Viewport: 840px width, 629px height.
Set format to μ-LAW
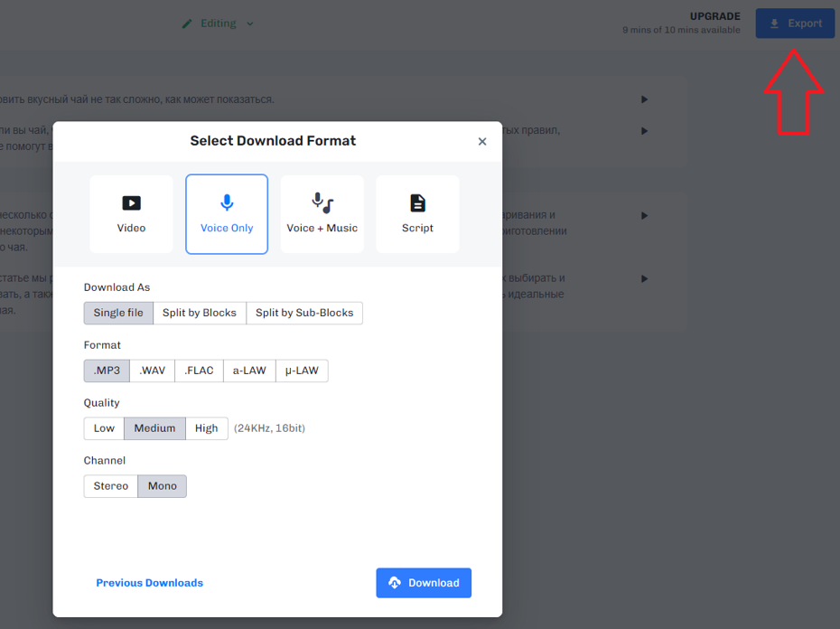302,371
